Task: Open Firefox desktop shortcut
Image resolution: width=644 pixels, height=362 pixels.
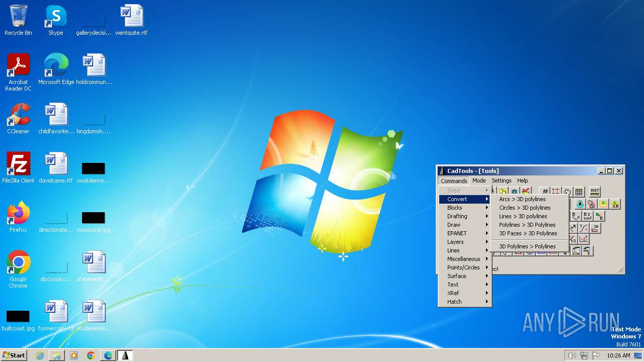Action: pyautogui.click(x=18, y=218)
